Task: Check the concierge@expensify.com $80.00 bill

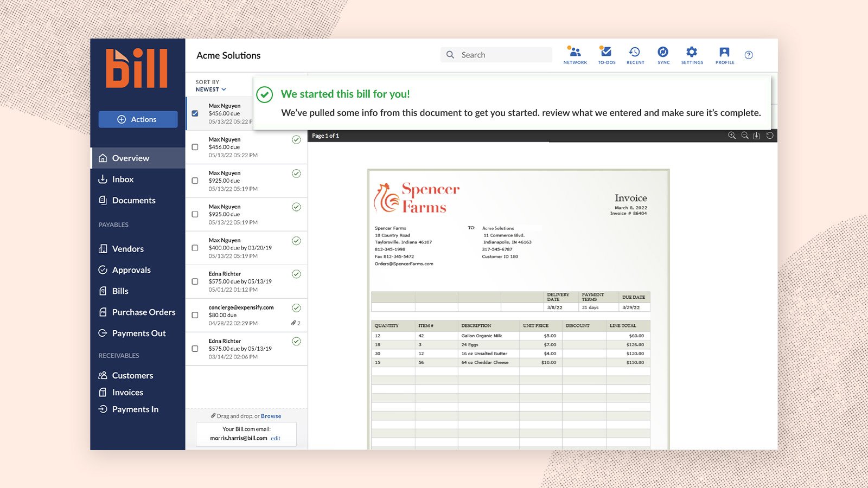Action: coord(195,315)
